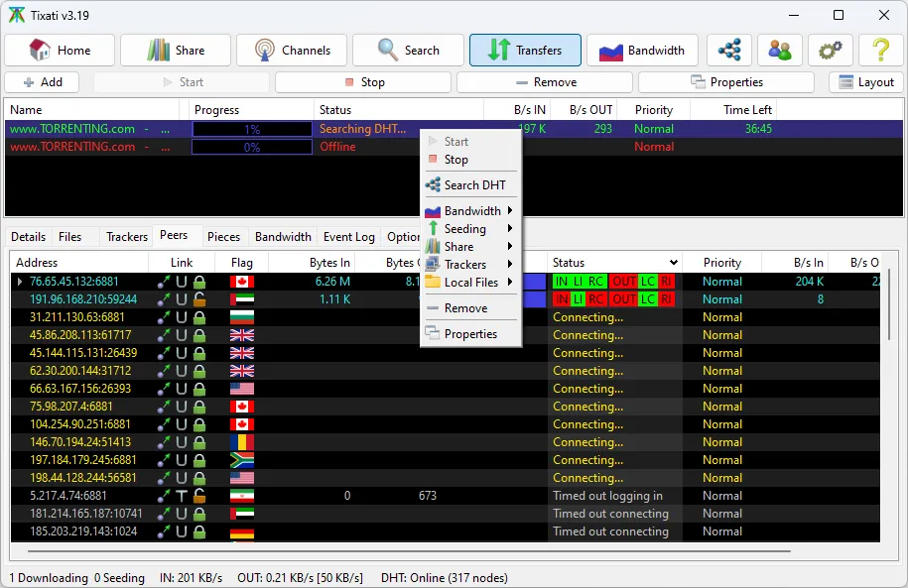Expand the Seeding submenu in context menu
The width and height of the screenshot is (908, 588).
click(x=470, y=229)
